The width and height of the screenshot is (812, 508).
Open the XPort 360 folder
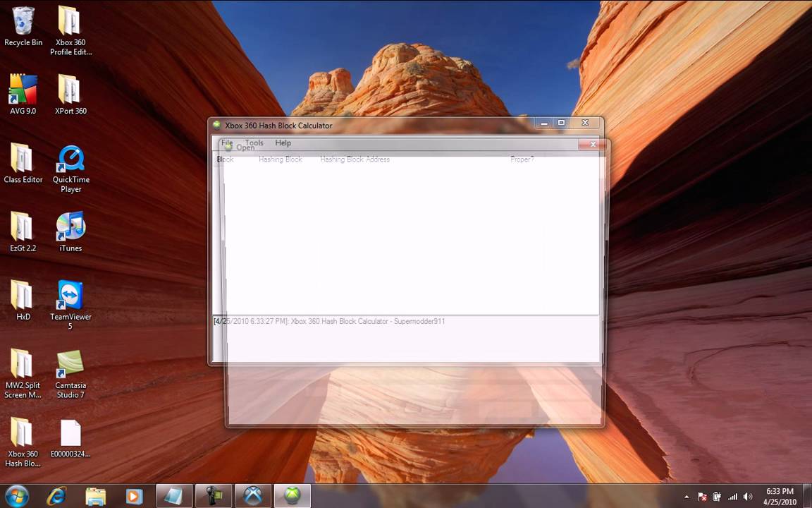(70, 95)
